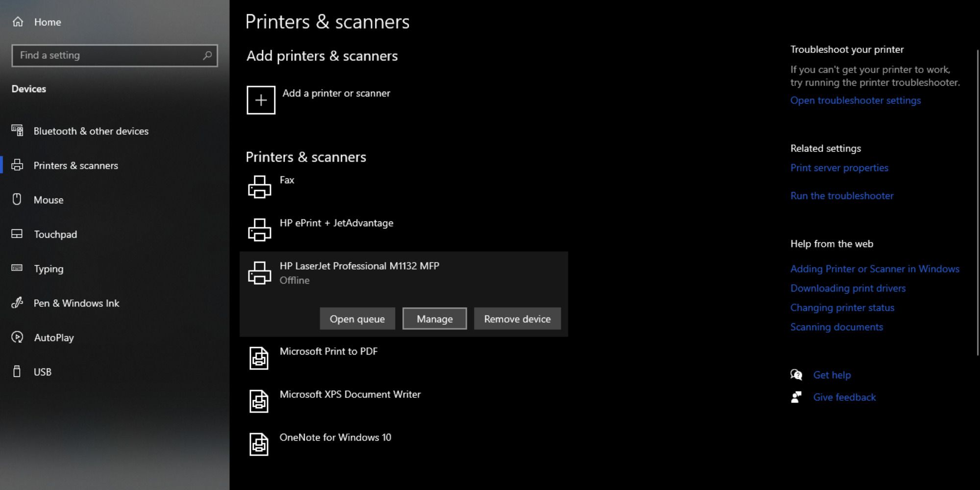The width and height of the screenshot is (980, 490).
Task: Click the Microsoft Print to PDF icon
Action: tap(259, 358)
